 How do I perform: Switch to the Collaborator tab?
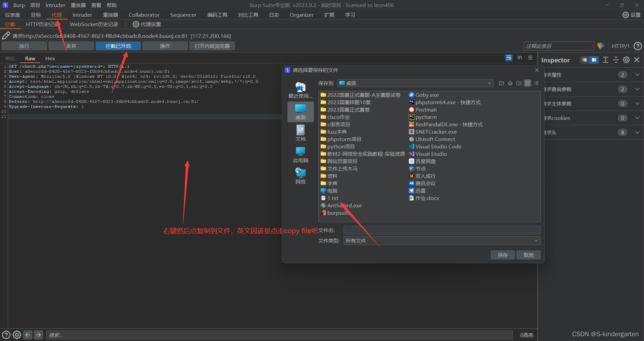144,15
